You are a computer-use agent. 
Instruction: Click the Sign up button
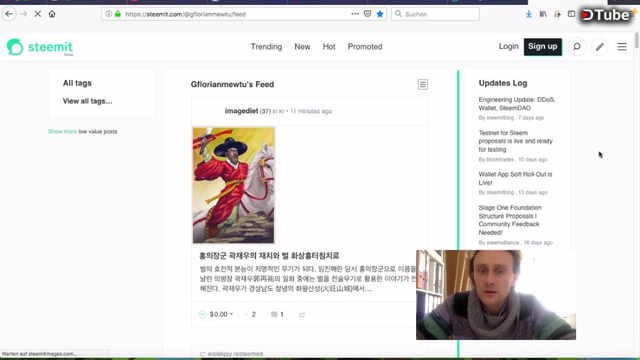(x=543, y=47)
